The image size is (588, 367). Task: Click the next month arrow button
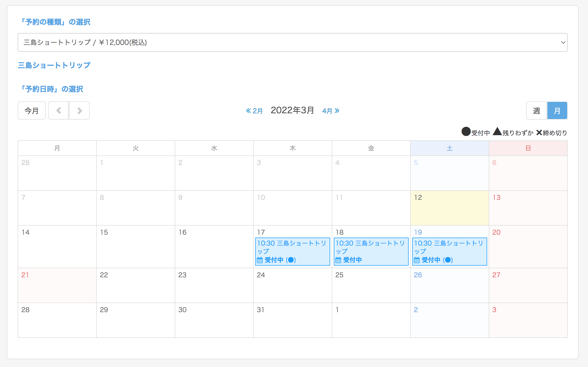click(80, 111)
